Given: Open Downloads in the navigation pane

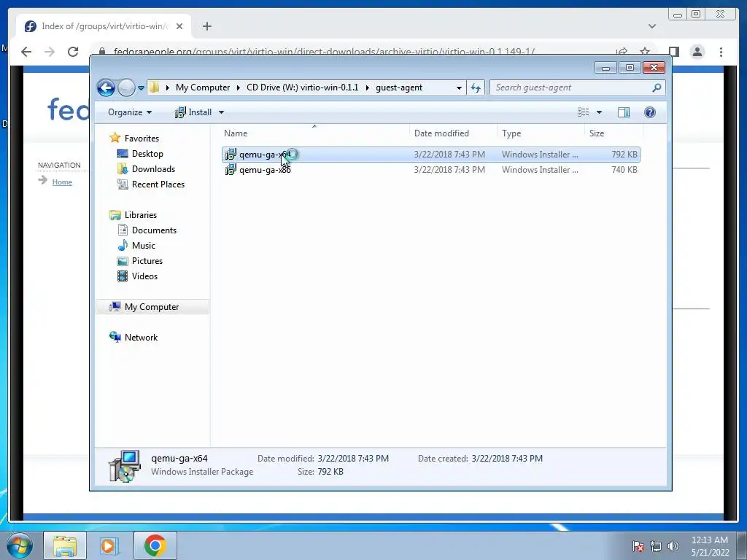Looking at the screenshot, I should point(153,169).
